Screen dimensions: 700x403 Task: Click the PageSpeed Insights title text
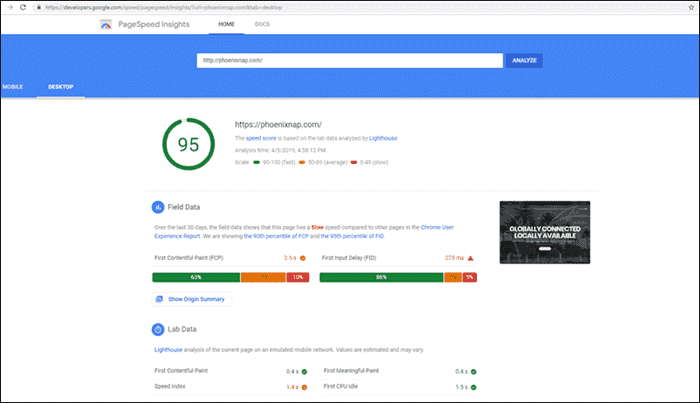coord(154,25)
